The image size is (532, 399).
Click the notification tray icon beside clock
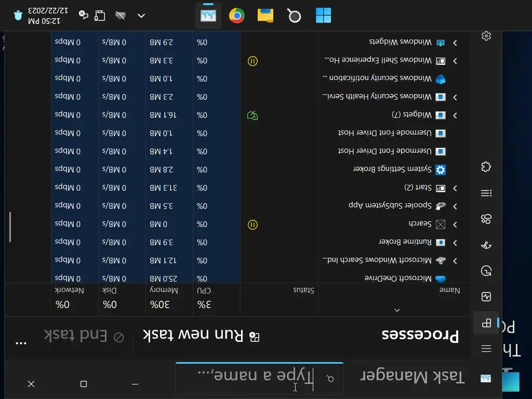(18, 16)
